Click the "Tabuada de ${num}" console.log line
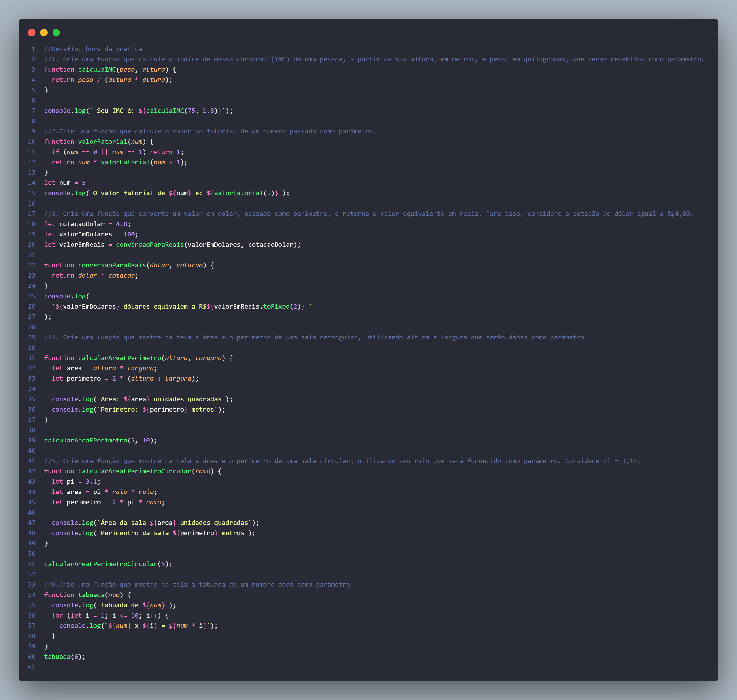The image size is (737, 700). click(x=114, y=605)
